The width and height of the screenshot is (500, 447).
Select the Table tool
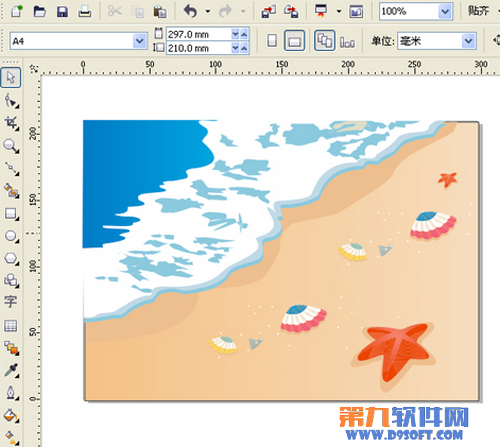point(10,326)
